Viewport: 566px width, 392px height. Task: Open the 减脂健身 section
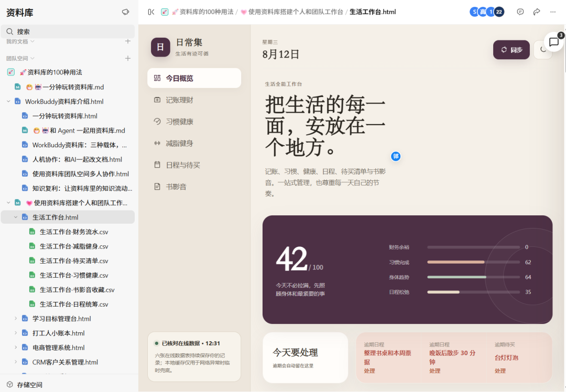pyautogui.click(x=194, y=143)
